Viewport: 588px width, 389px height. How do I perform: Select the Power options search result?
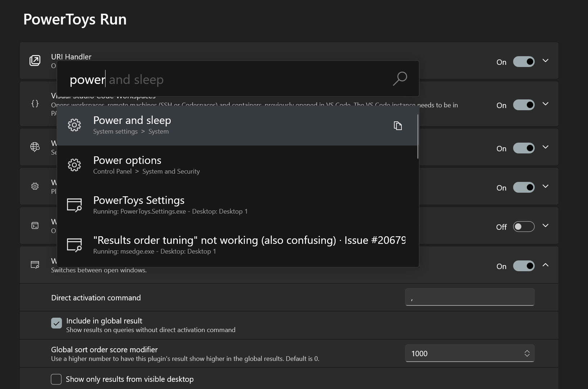point(216,165)
